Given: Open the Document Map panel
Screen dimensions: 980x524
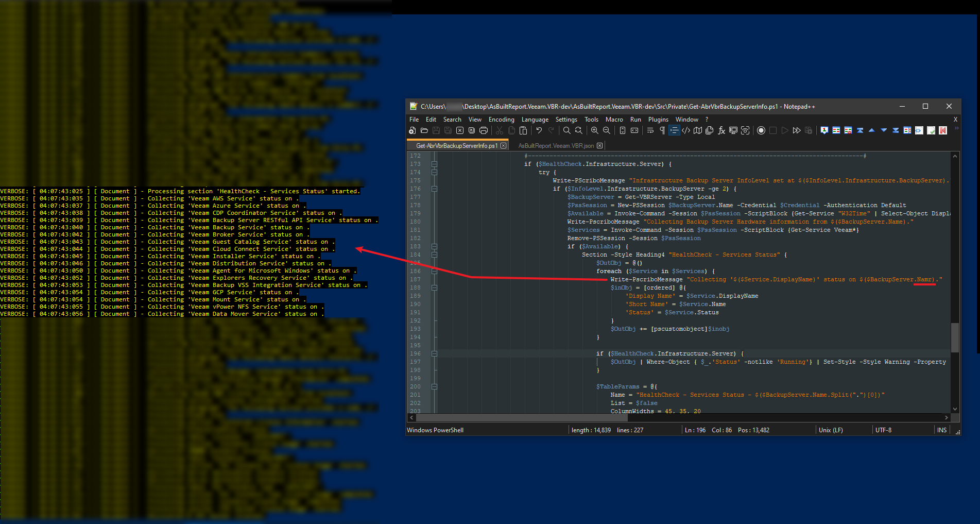Looking at the screenshot, I should (x=697, y=130).
